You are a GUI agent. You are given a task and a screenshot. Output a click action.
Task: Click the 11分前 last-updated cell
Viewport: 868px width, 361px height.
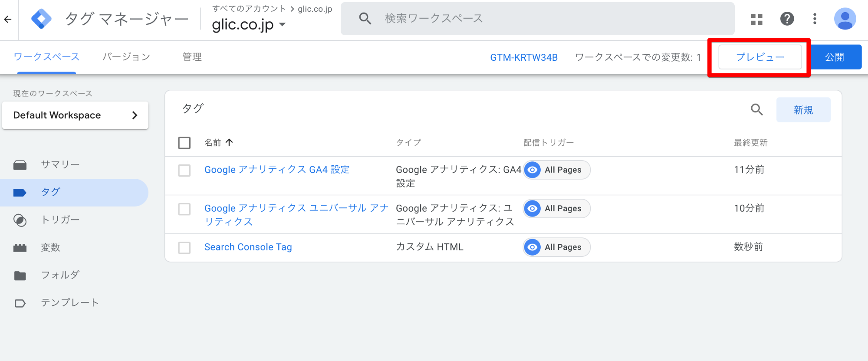(x=749, y=170)
